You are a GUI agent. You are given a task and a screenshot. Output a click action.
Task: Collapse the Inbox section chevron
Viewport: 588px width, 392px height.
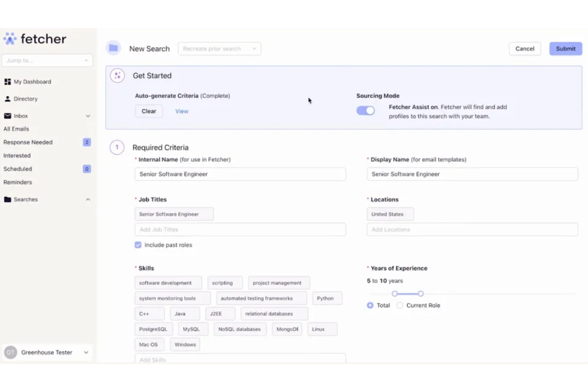pos(88,116)
